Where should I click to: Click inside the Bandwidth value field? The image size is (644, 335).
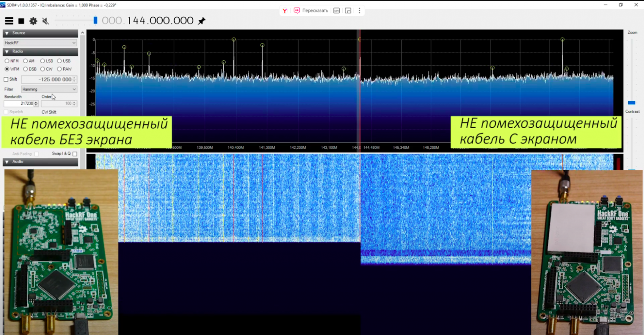19,104
